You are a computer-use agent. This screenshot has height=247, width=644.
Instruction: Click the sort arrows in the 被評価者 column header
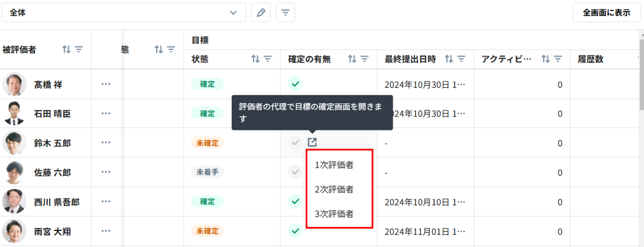tap(67, 50)
